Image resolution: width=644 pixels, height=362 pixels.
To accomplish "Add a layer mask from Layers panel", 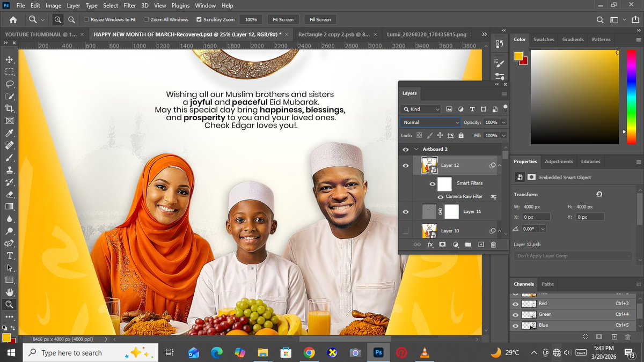I will tap(443, 245).
